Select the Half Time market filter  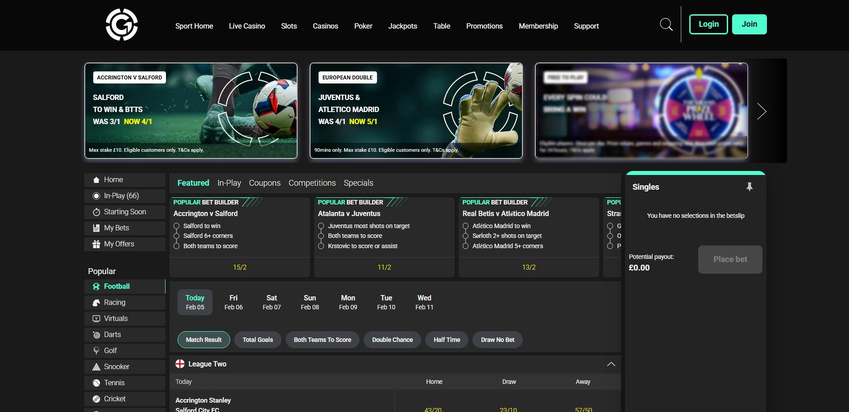(x=447, y=340)
